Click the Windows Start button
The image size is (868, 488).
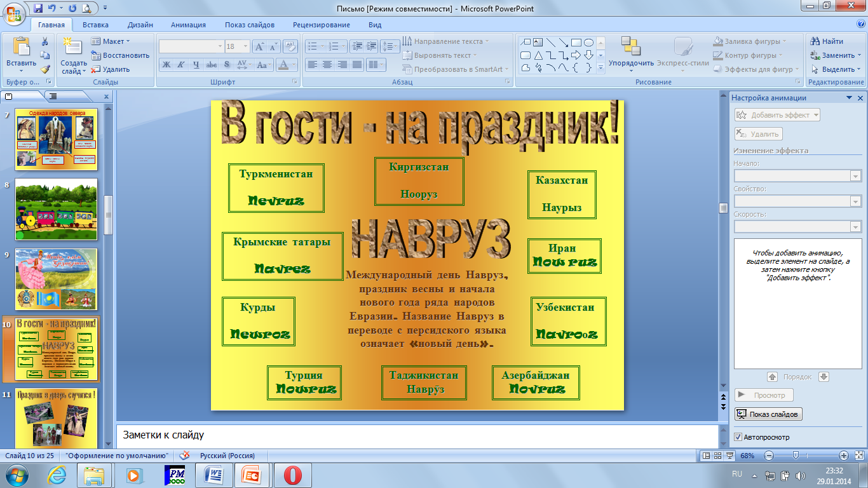(17, 475)
